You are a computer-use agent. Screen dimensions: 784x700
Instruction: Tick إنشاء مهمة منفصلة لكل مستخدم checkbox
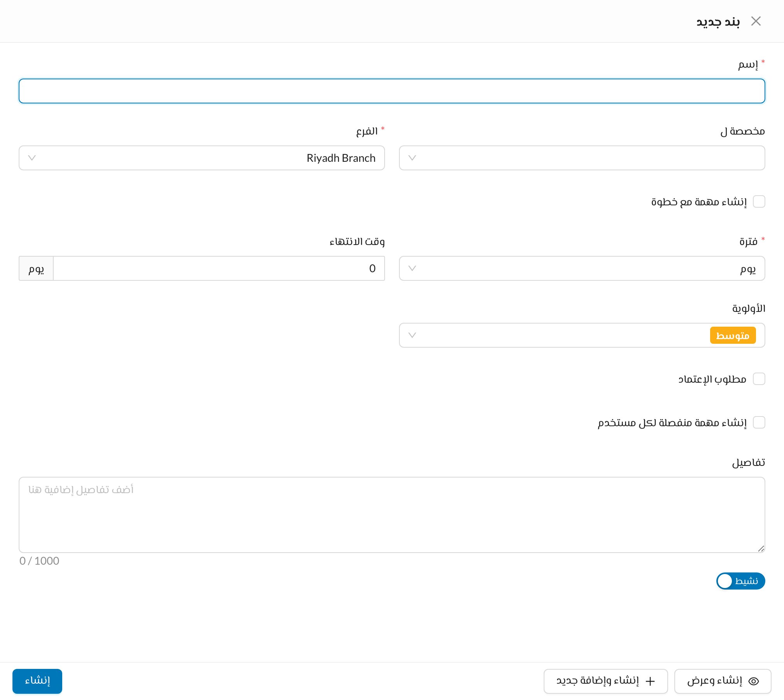click(759, 422)
